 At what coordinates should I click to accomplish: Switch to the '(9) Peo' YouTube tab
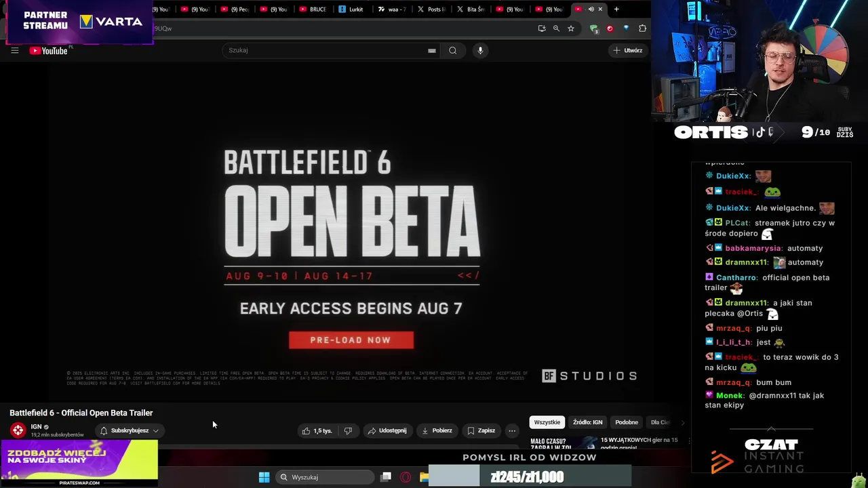pos(234,9)
